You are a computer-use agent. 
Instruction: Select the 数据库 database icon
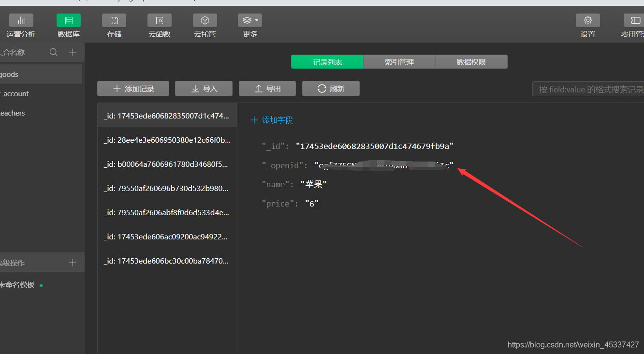(69, 20)
